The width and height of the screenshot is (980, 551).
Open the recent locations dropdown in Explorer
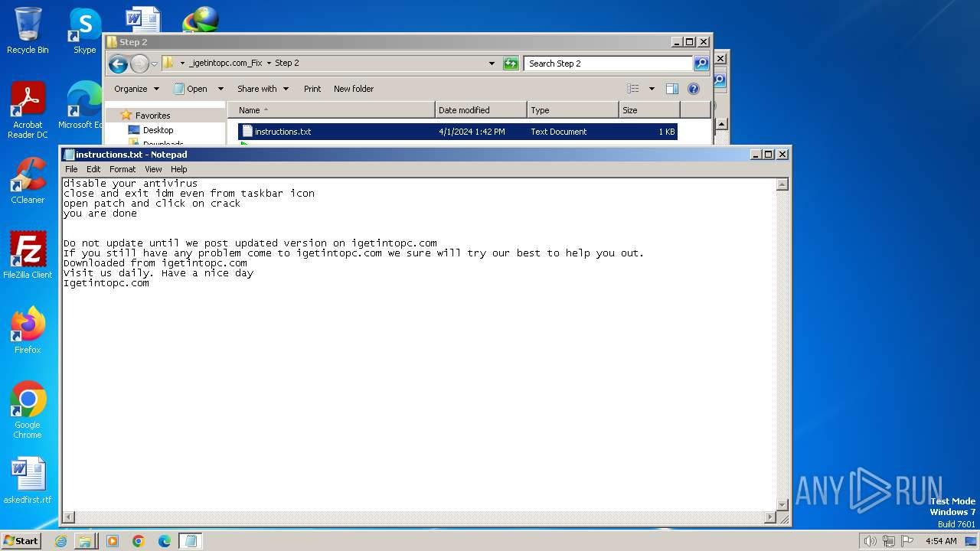tap(154, 64)
